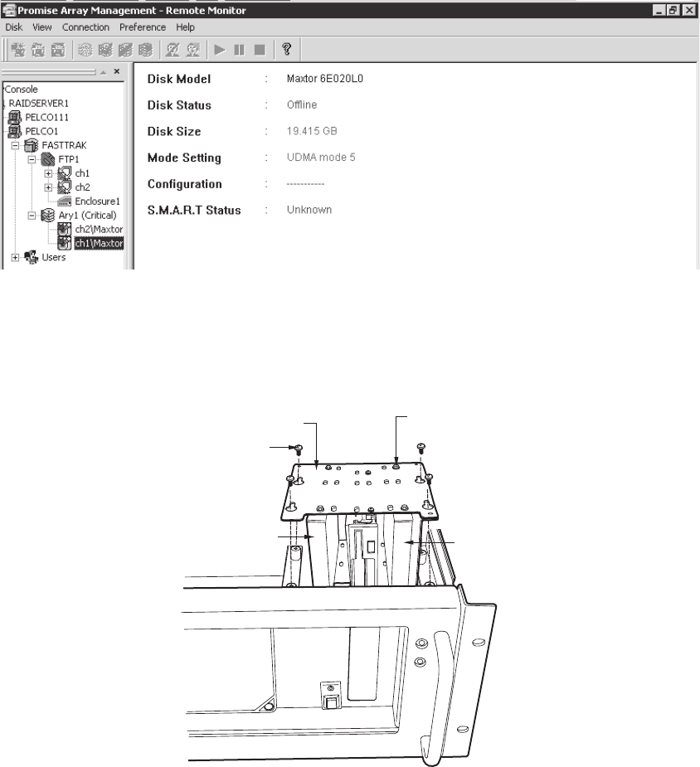Open the View menu
This screenshot has height=767, width=700.
coord(42,27)
